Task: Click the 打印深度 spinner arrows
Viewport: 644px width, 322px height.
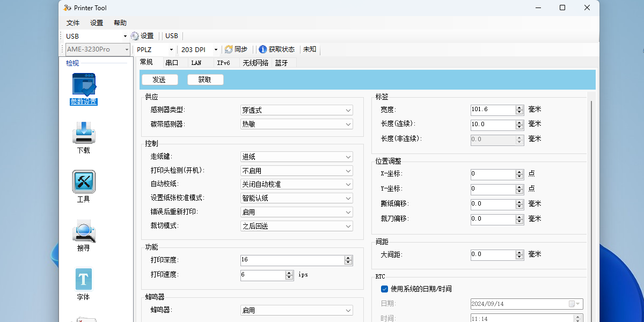Action: click(x=348, y=260)
